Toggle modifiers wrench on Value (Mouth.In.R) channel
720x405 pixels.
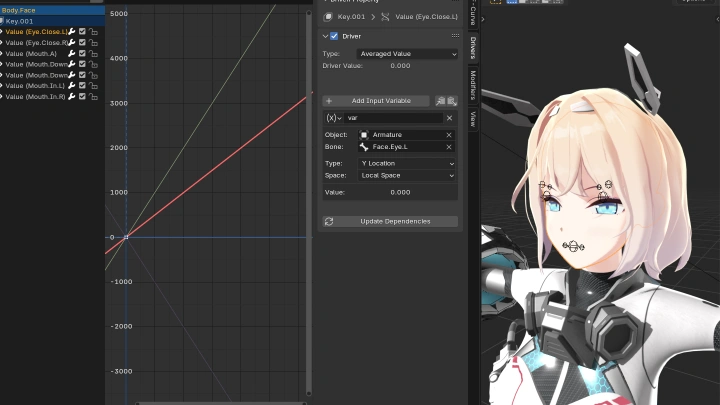click(x=72, y=96)
